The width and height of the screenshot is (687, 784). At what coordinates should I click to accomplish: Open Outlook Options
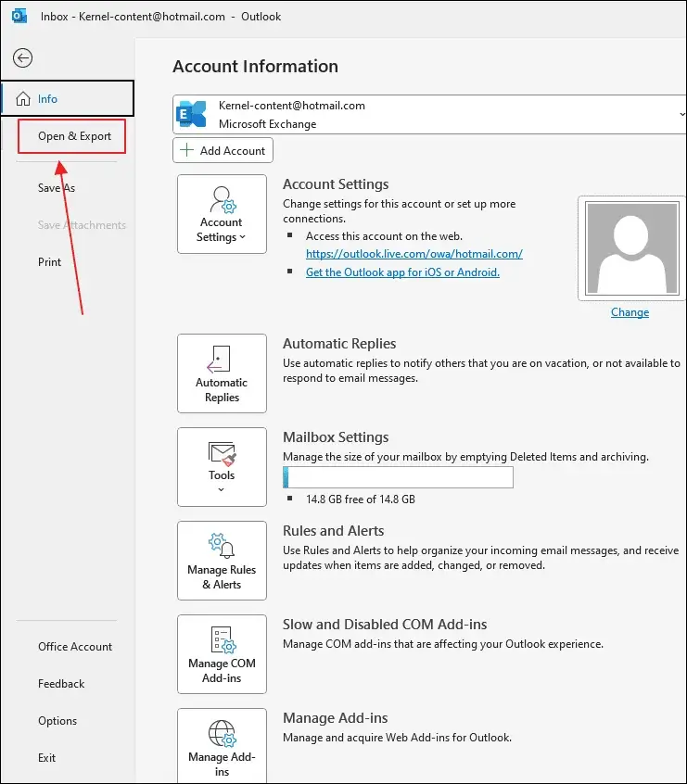[57, 720]
